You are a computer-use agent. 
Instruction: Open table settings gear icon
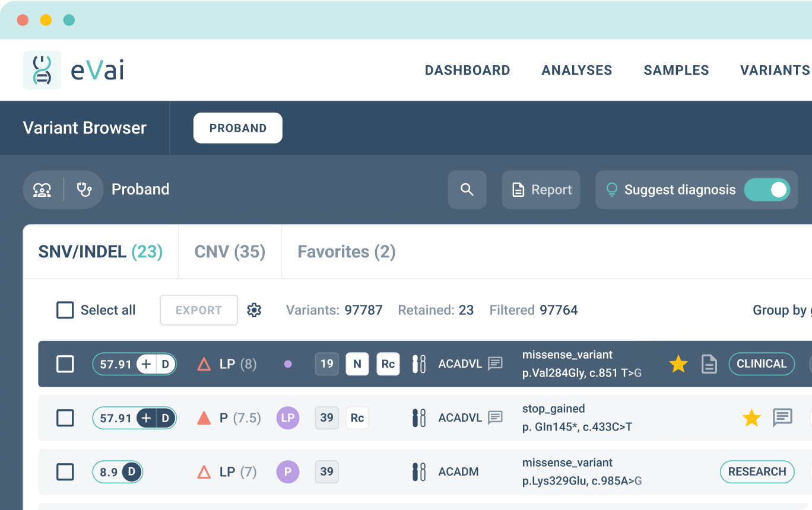click(254, 310)
